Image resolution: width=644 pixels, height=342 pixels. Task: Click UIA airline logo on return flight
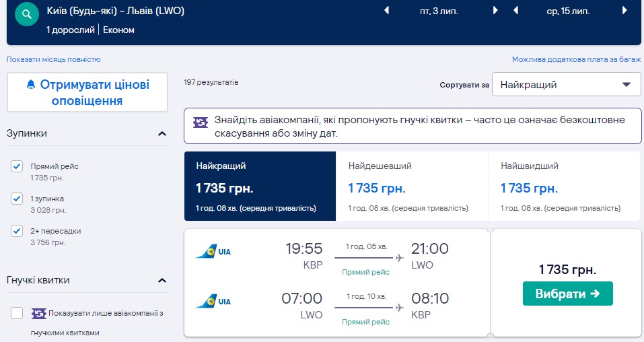tap(213, 301)
